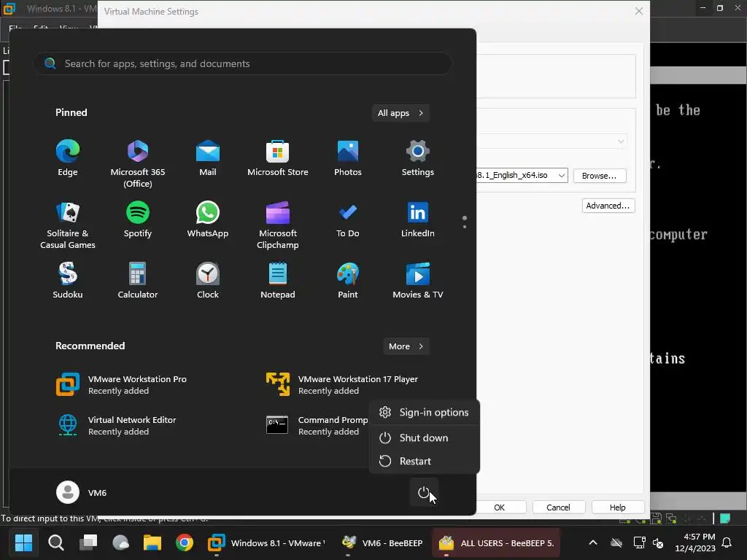
Task: Switch to ALL USERS - BeeBEEP window
Action: 496,542
